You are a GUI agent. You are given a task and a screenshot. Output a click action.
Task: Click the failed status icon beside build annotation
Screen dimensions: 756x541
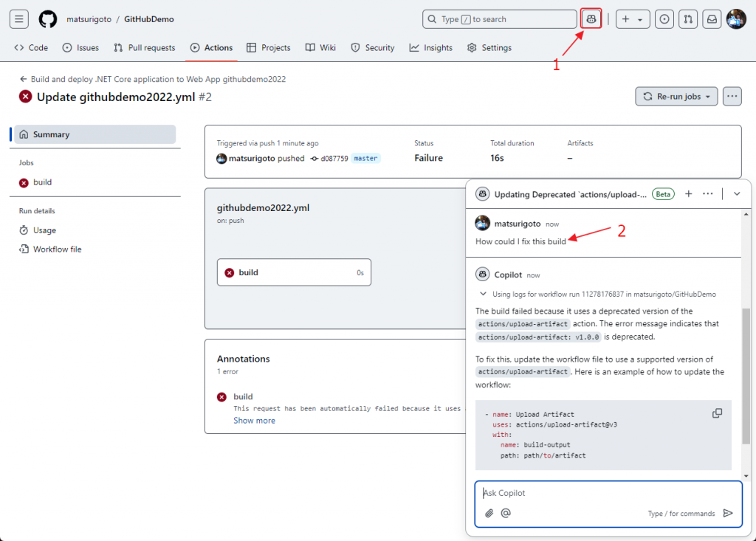221,397
